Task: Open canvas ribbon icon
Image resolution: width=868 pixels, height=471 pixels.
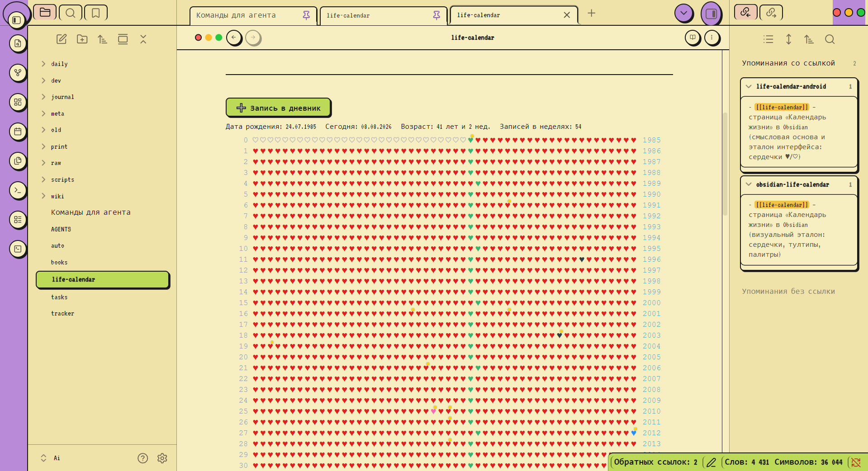Action: pyautogui.click(x=18, y=102)
